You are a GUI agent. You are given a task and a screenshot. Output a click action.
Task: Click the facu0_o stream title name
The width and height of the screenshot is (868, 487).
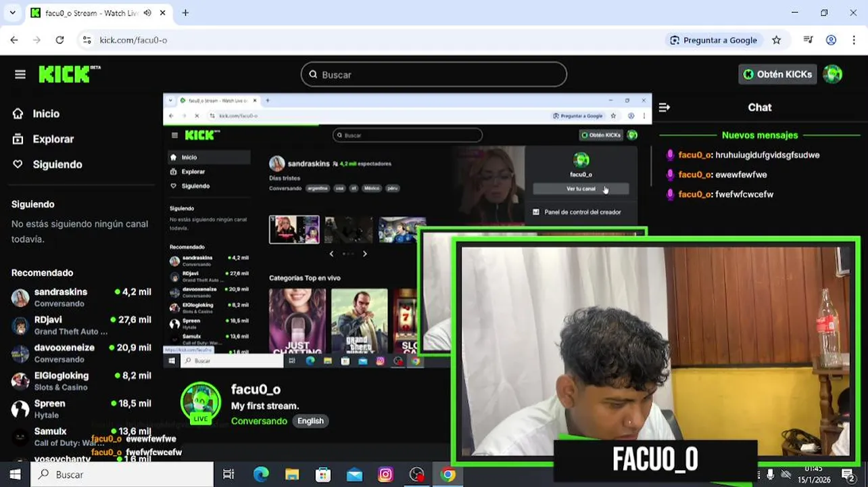(256, 389)
